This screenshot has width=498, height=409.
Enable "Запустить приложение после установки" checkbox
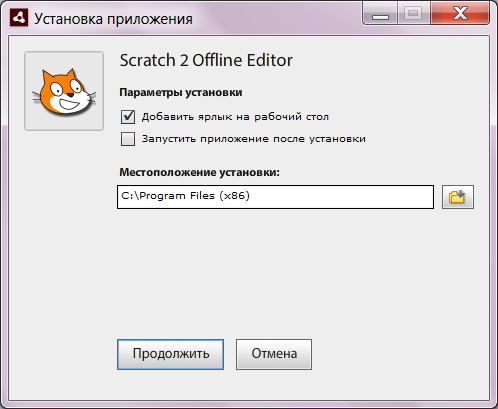click(128, 139)
